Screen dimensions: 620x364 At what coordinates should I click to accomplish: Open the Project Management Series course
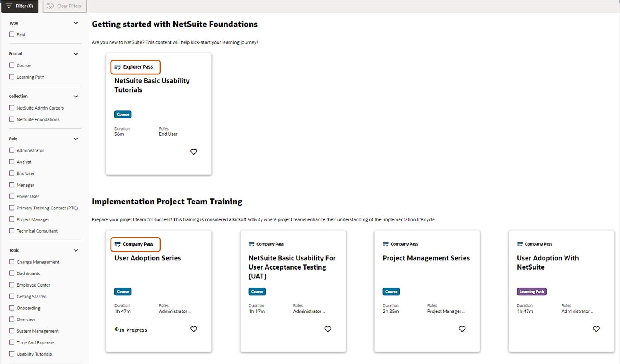pos(426,258)
